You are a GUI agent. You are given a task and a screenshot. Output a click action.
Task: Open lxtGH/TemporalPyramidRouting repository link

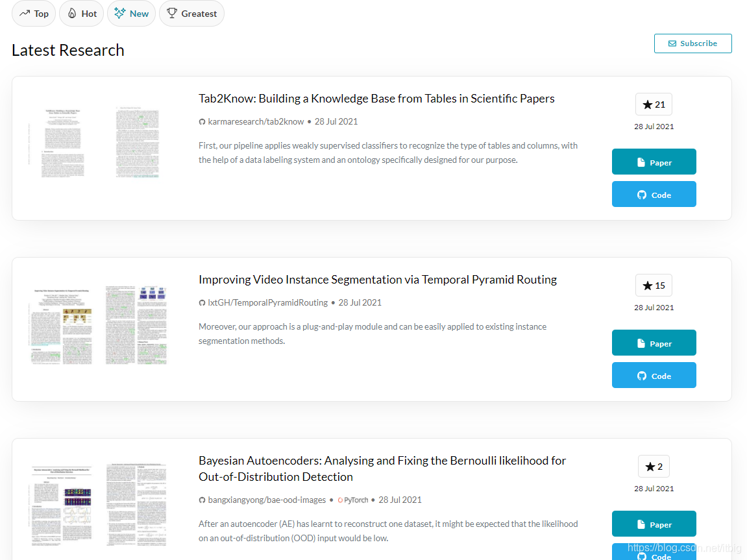tap(268, 302)
